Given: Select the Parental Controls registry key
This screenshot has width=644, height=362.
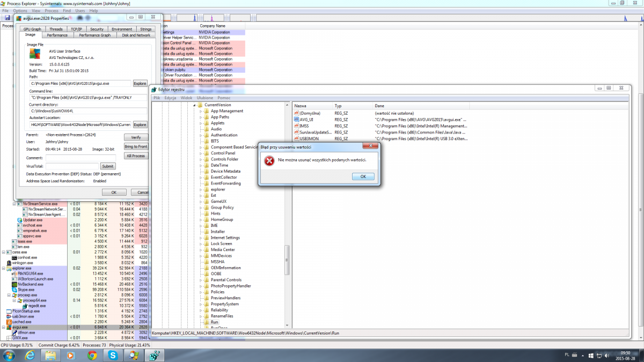Looking at the screenshot, I should coord(226,280).
